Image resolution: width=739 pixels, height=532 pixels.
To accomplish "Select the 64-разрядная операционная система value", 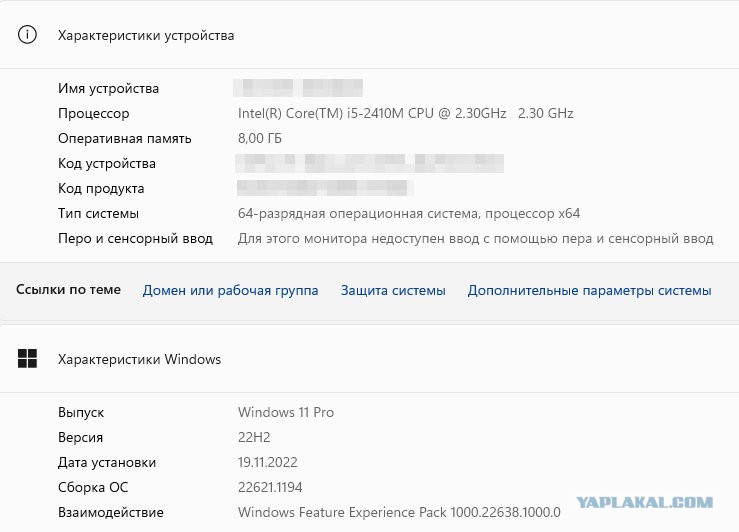I will pyautogui.click(x=409, y=213).
